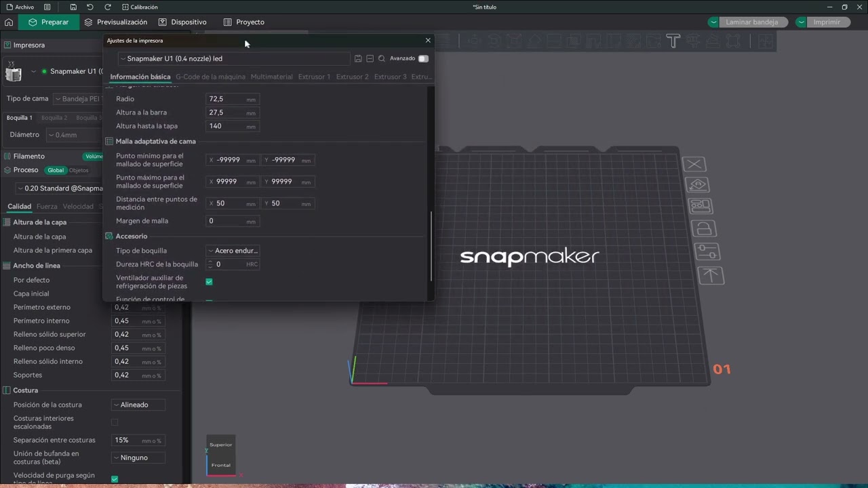This screenshot has height=488, width=868.
Task: Select the Multimaterial tab
Action: coord(272,77)
